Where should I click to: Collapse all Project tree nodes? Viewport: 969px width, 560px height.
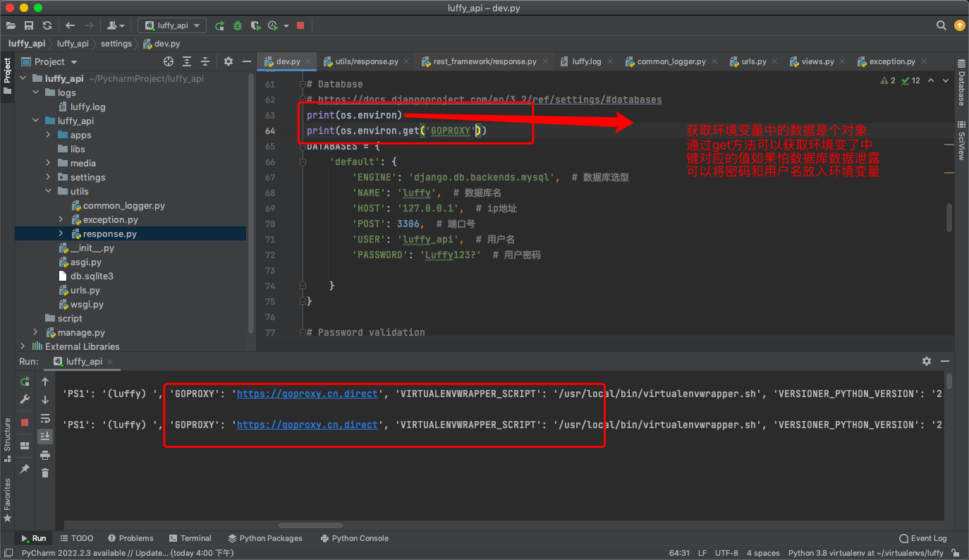[205, 61]
